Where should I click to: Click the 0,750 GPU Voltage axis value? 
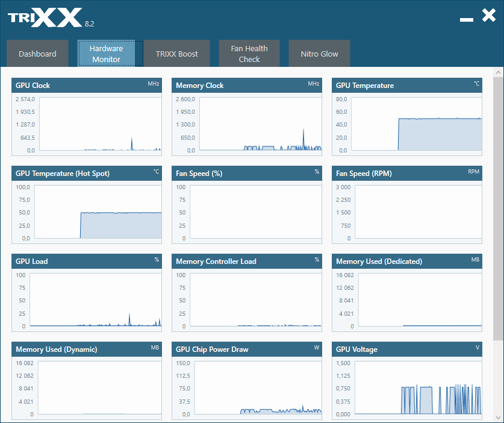343,388
